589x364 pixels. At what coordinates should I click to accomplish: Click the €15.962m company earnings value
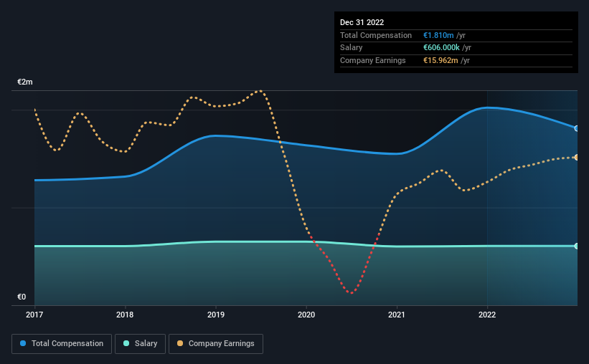coord(440,60)
